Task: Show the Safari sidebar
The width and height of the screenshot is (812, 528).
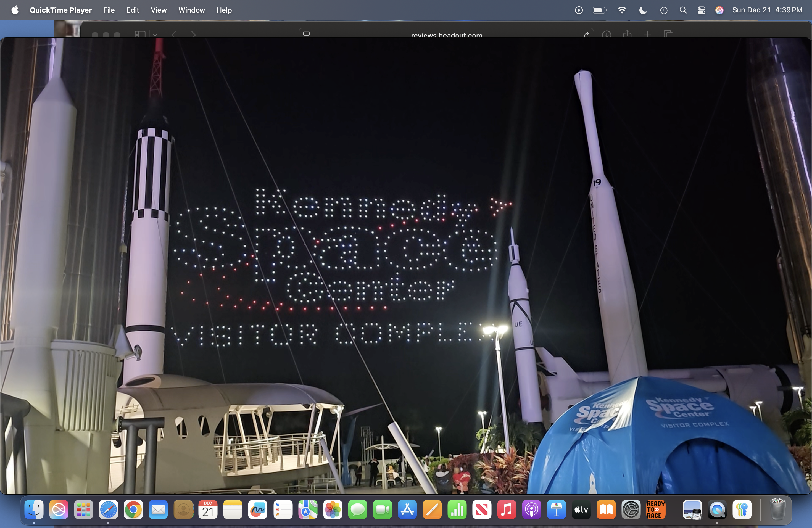Action: [140, 35]
